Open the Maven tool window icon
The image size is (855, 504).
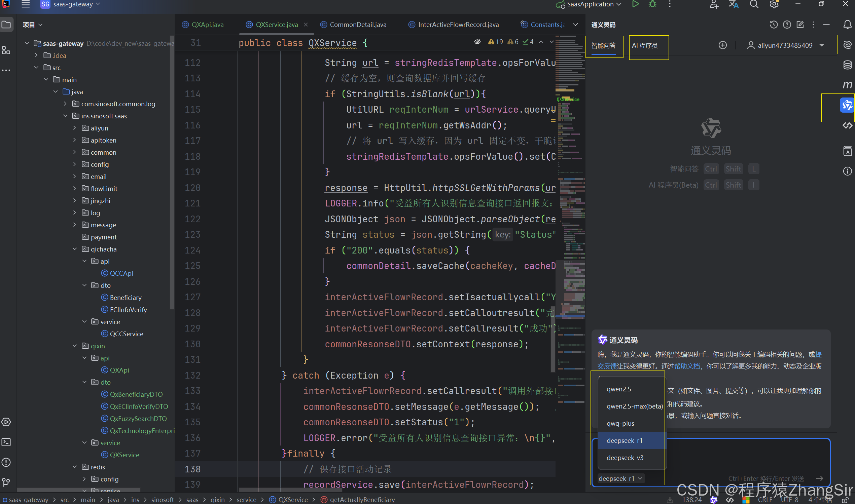pyautogui.click(x=848, y=85)
